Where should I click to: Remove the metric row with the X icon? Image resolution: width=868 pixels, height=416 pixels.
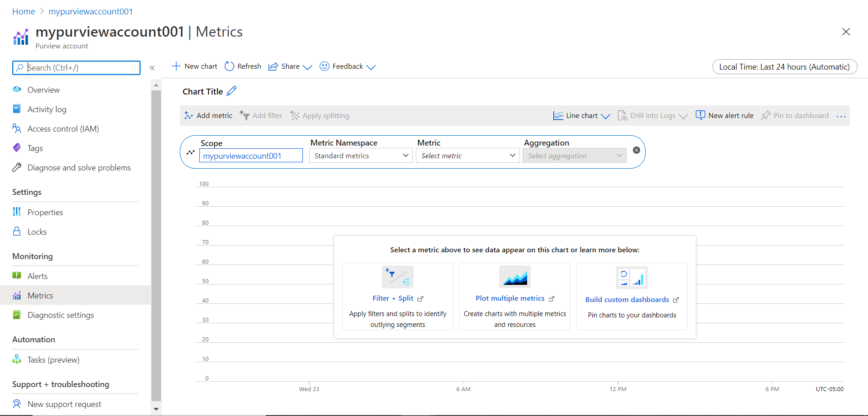636,150
